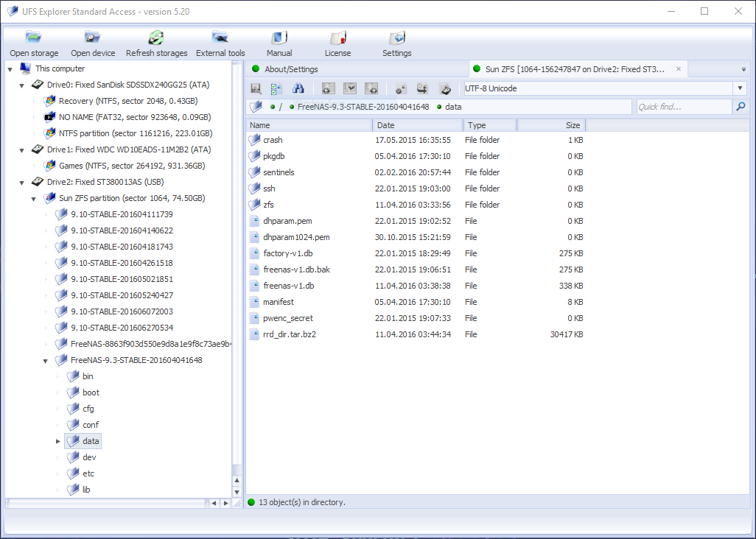Switch to the About/Settings tab
The height and width of the screenshot is (539, 756).
pyautogui.click(x=291, y=69)
